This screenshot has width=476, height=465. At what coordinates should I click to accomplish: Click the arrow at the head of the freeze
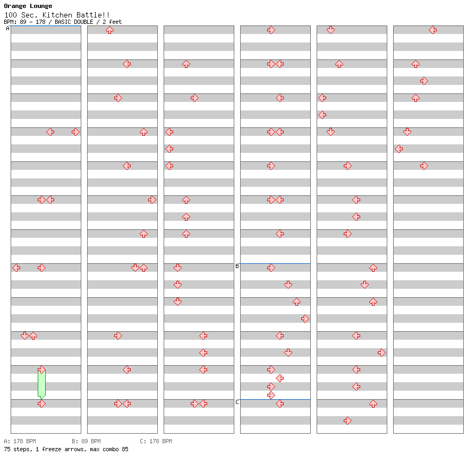(41, 370)
